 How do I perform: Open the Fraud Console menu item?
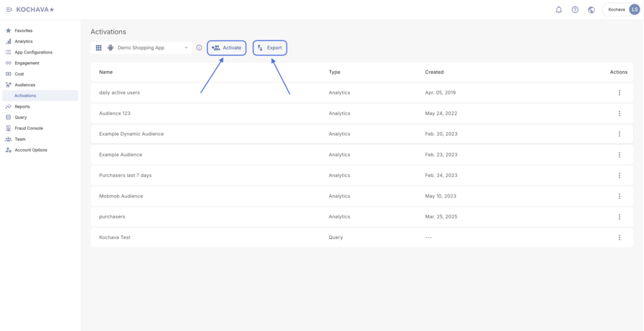click(x=28, y=128)
